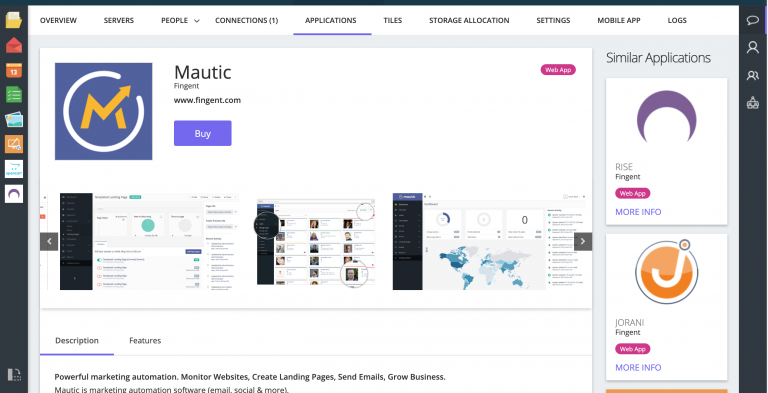Image resolution: width=768 pixels, height=393 pixels.
Task: Open the green Tasks checklist icon
Action: pyautogui.click(x=14, y=95)
